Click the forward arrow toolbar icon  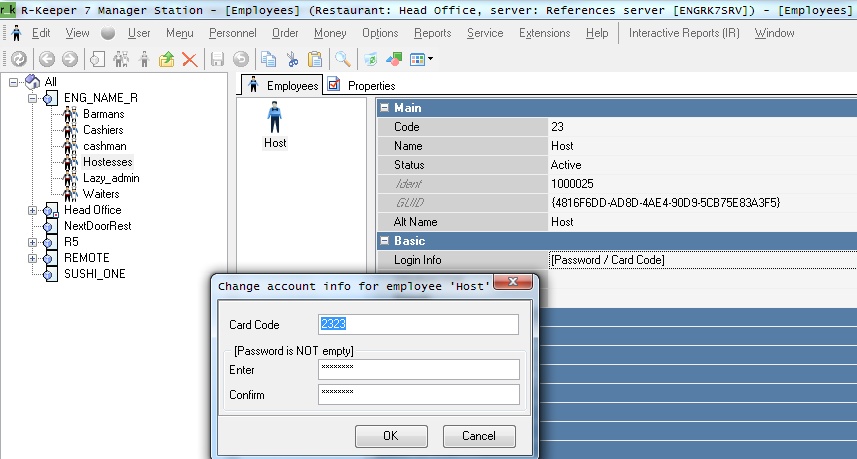pos(69,59)
